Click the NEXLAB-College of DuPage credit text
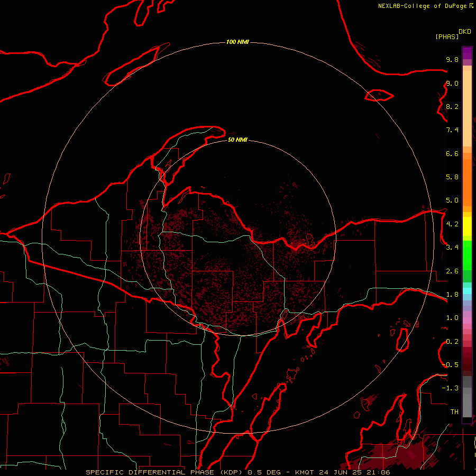This screenshot has height=476, width=476. pos(426,6)
